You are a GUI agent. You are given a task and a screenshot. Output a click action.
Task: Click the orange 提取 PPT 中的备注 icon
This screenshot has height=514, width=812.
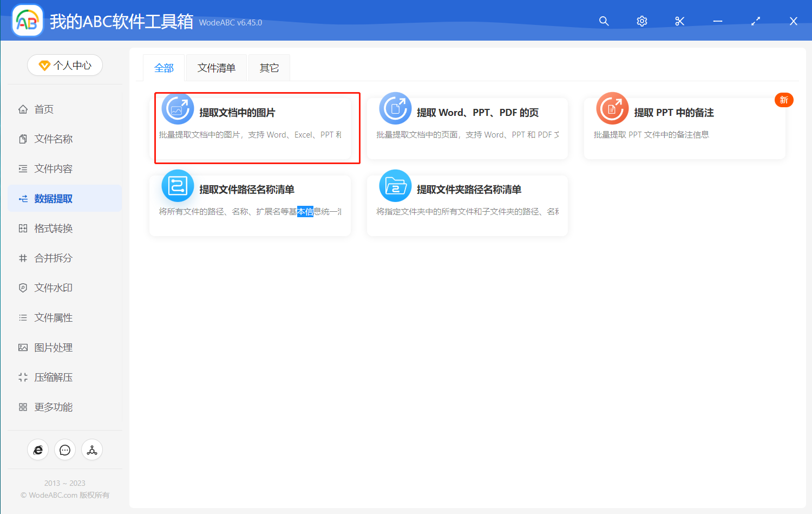tap(612, 108)
